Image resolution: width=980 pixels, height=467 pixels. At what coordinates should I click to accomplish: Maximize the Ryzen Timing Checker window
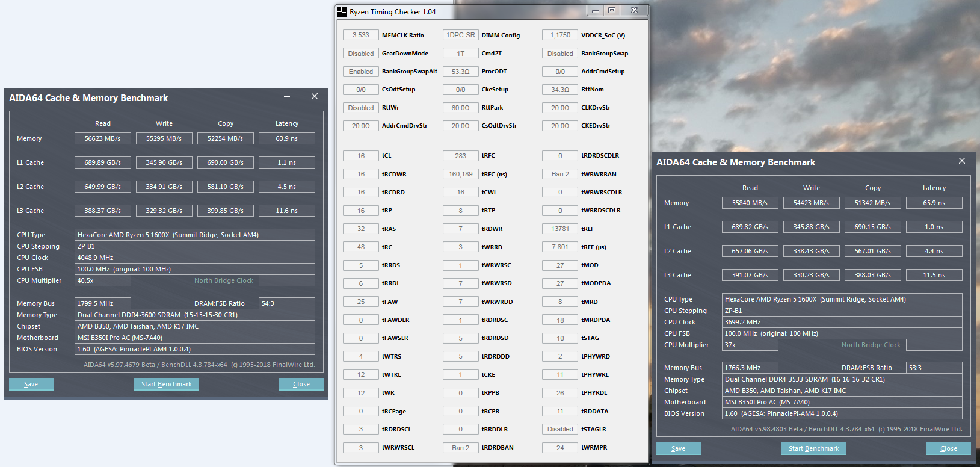click(612, 11)
